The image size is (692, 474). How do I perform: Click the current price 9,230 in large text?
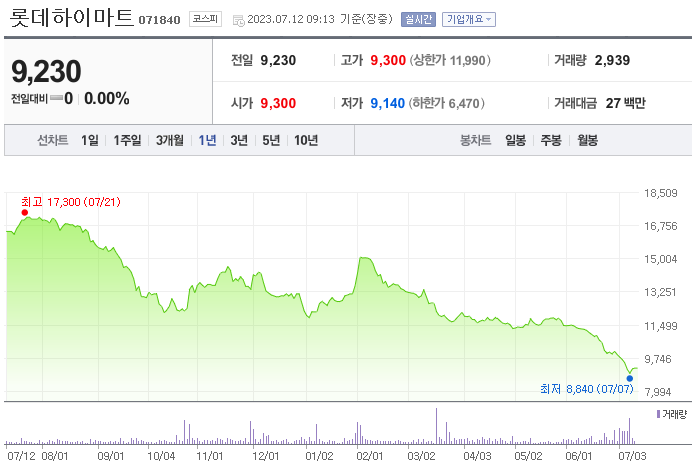click(46, 71)
